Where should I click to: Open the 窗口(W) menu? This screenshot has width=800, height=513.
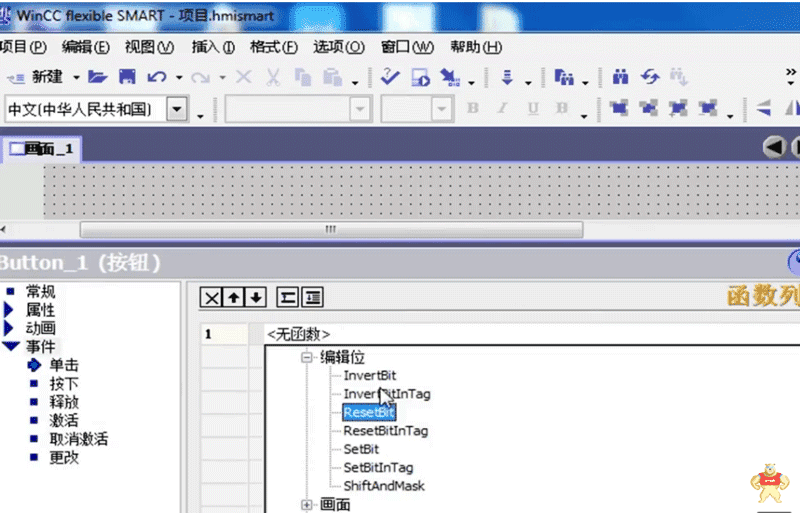[x=407, y=47]
